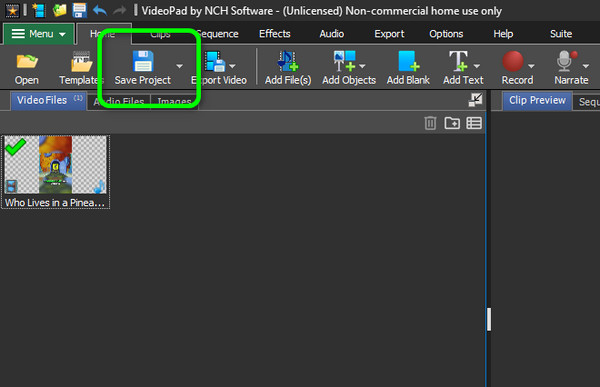Screen dimensions: 600x387
Task: Click Add File(s) in the toolbar
Action: tap(288, 69)
